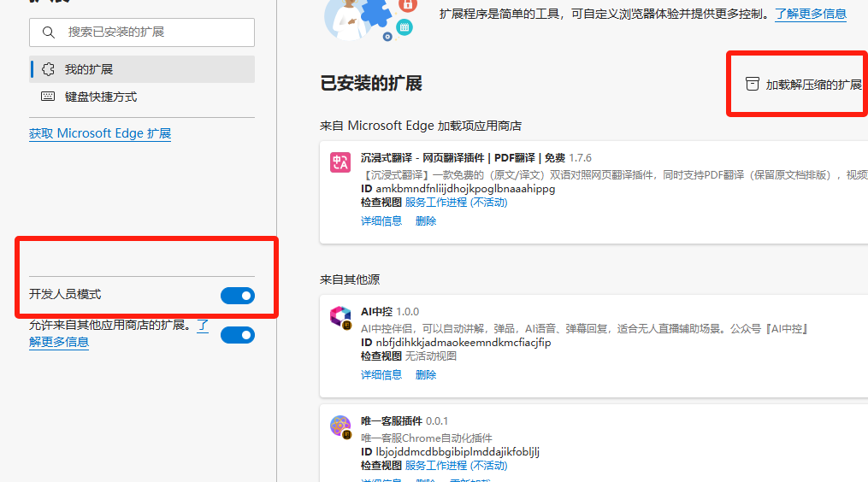Click 来自其他源 section label

[x=349, y=279]
